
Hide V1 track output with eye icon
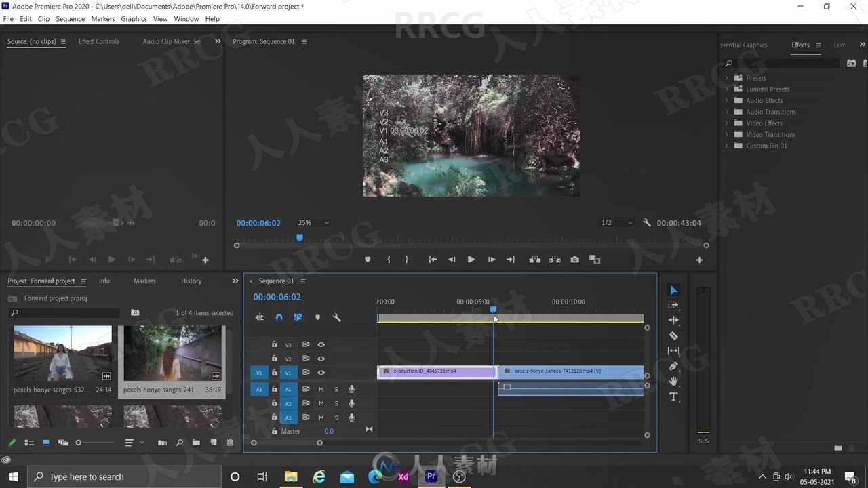(x=321, y=373)
